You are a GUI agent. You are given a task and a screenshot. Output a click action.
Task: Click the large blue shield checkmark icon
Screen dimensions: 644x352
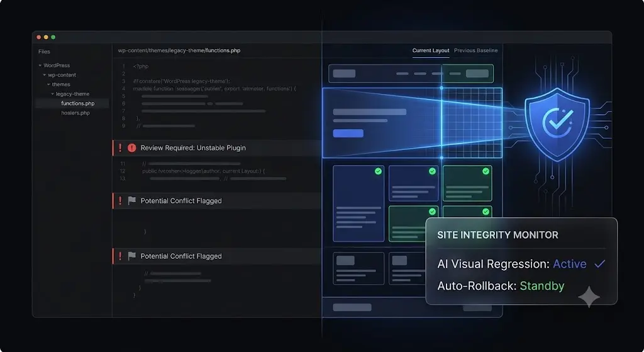[557, 124]
